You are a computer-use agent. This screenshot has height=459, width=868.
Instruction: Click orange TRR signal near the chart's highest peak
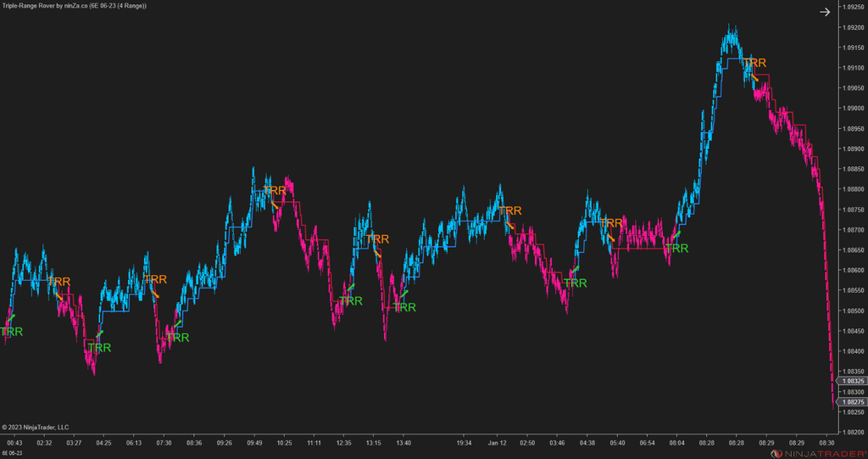click(x=754, y=63)
